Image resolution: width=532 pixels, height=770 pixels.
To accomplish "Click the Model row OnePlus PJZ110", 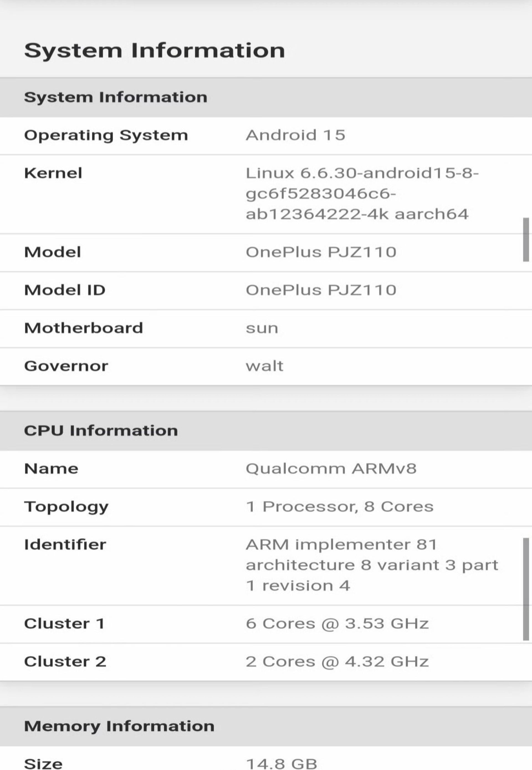I will point(266,252).
